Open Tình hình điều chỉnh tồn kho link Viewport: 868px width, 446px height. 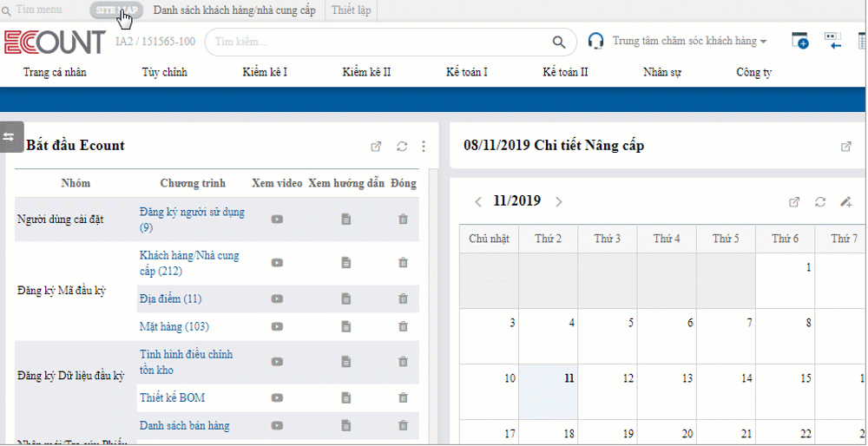click(186, 363)
